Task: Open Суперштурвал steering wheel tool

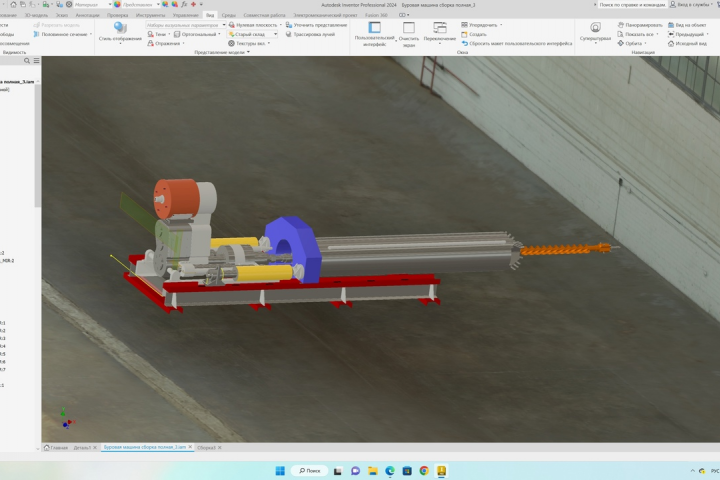Action: pos(595,32)
